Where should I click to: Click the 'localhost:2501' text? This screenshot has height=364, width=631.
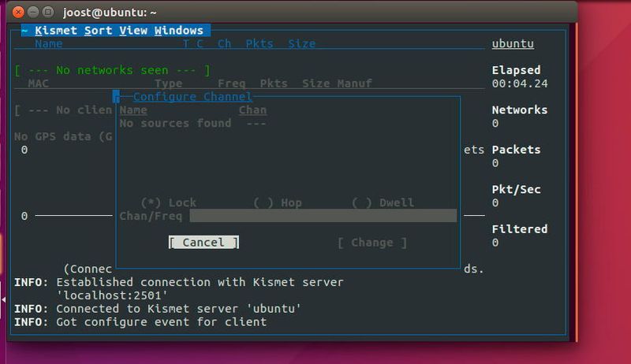pyautogui.click(x=112, y=295)
